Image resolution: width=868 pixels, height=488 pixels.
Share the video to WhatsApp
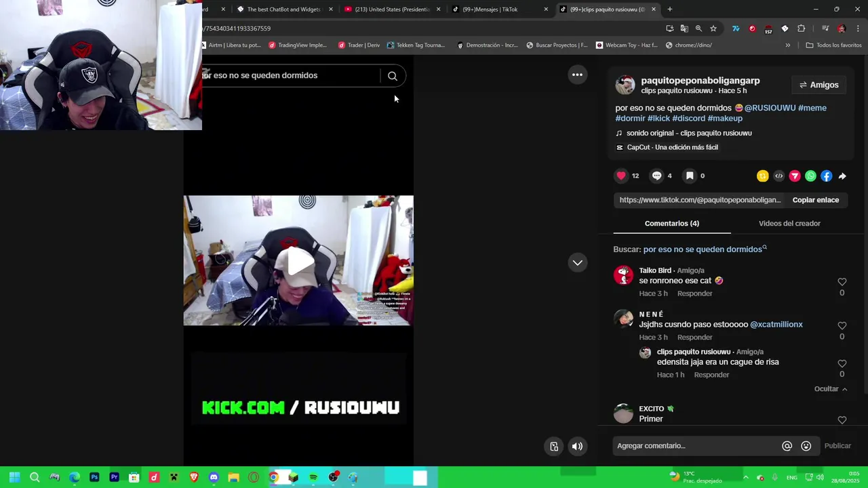pos(810,176)
